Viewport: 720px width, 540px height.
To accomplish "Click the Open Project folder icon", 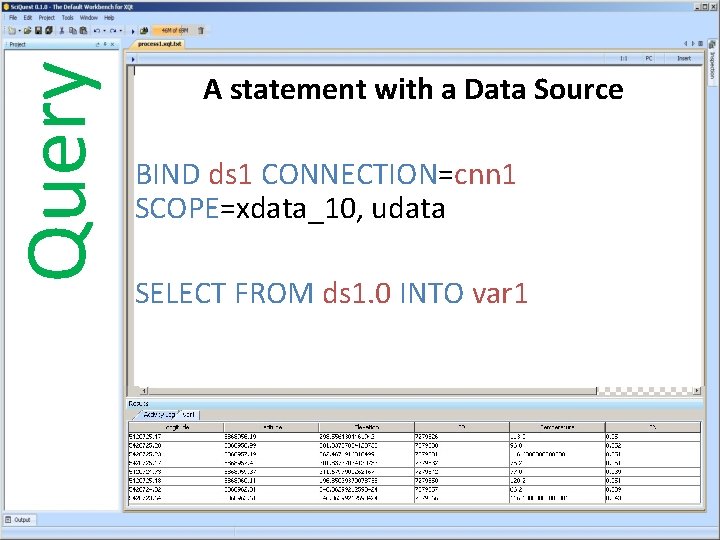I will click(28, 31).
